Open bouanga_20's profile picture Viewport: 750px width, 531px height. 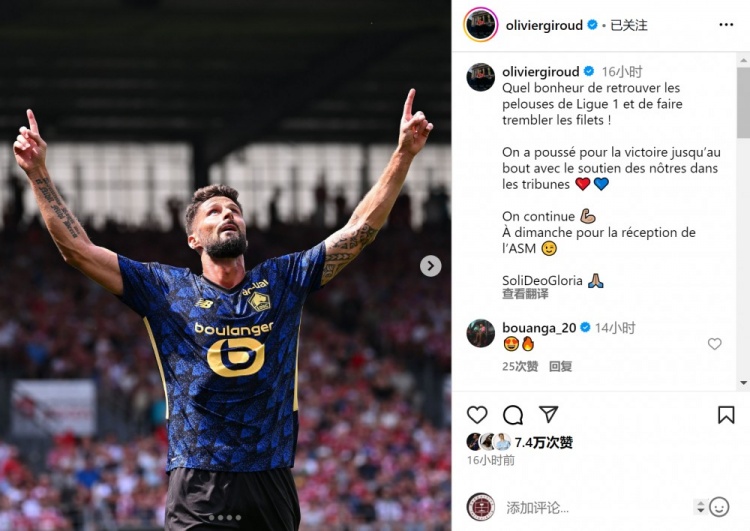pyautogui.click(x=481, y=333)
